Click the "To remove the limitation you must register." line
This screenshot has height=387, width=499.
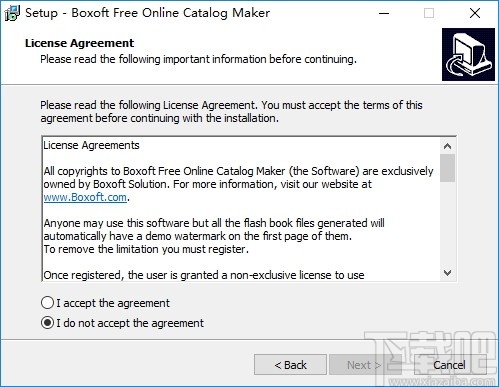coord(146,249)
